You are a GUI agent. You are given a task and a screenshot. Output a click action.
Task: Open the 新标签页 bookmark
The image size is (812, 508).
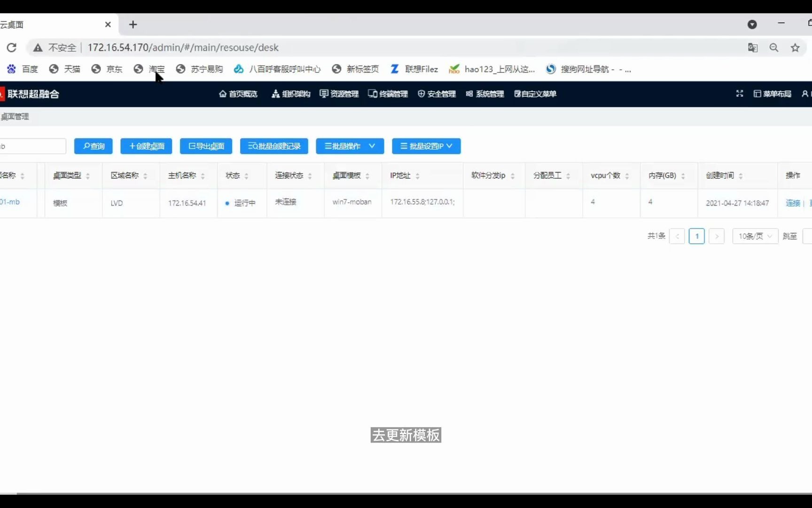(x=355, y=69)
